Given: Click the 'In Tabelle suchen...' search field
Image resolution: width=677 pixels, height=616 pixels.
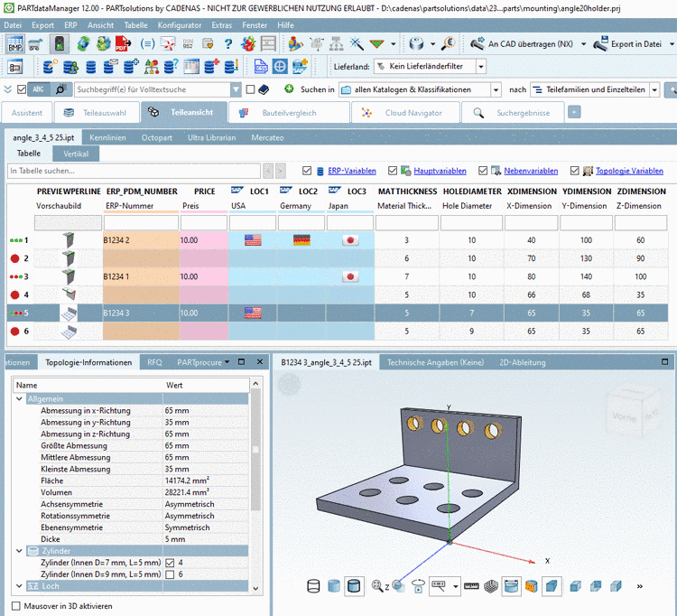Looking at the screenshot, I should pos(134,171).
